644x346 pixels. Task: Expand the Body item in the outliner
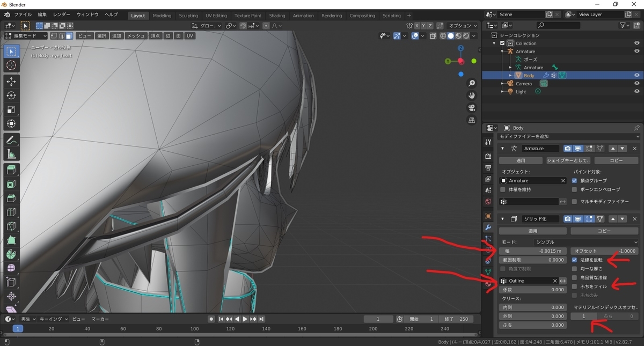(x=510, y=76)
